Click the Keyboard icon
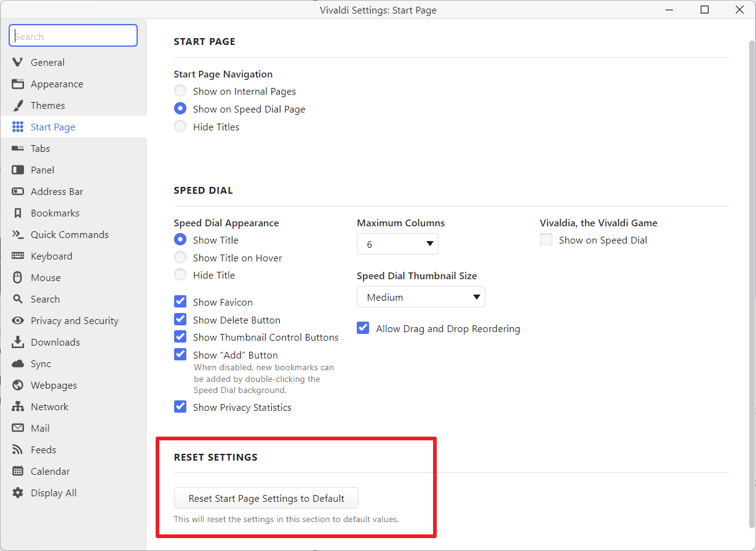This screenshot has width=756, height=551. coord(18,256)
